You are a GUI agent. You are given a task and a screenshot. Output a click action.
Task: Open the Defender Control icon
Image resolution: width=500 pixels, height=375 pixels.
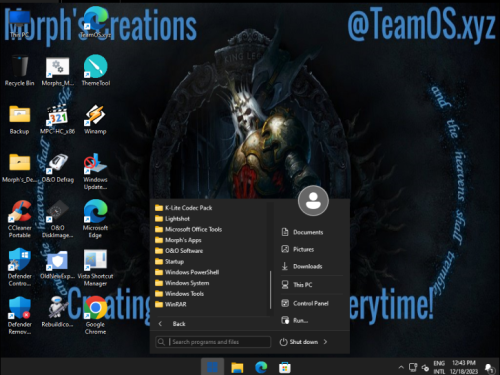click(19, 268)
